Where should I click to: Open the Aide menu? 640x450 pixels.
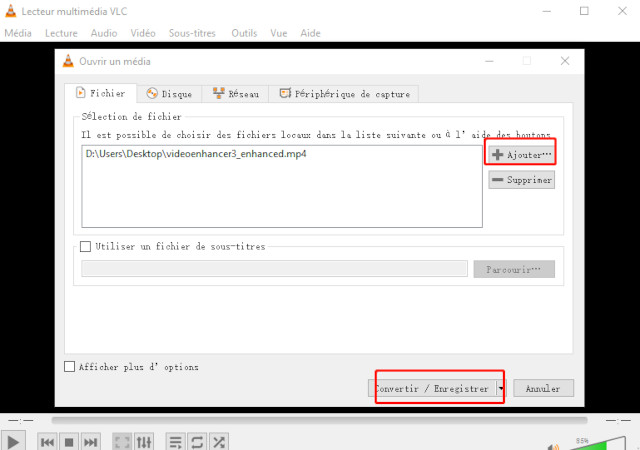click(x=310, y=33)
